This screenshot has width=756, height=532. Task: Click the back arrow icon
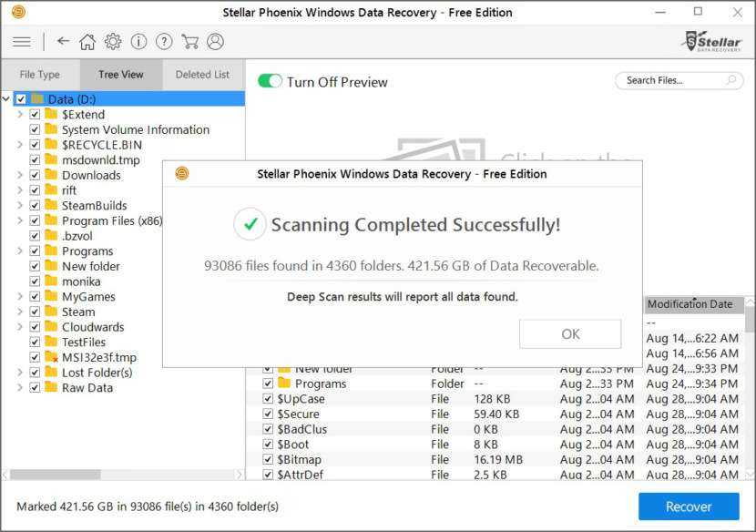pyautogui.click(x=63, y=42)
